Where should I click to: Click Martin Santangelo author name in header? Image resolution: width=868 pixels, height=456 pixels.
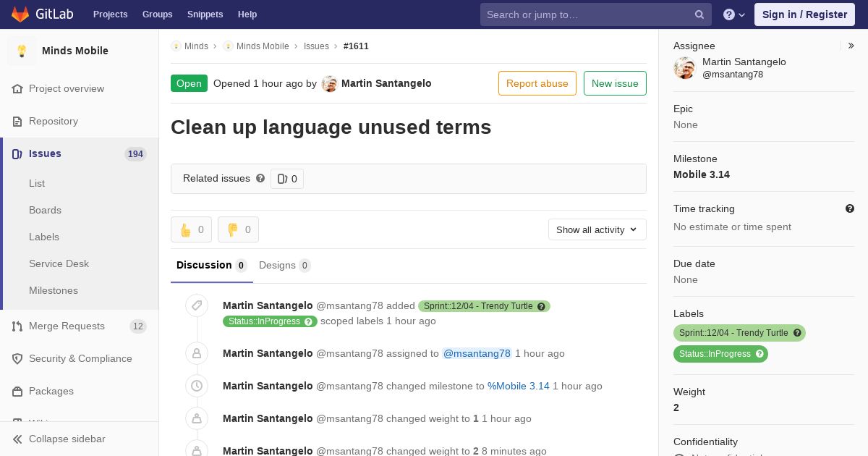point(386,83)
